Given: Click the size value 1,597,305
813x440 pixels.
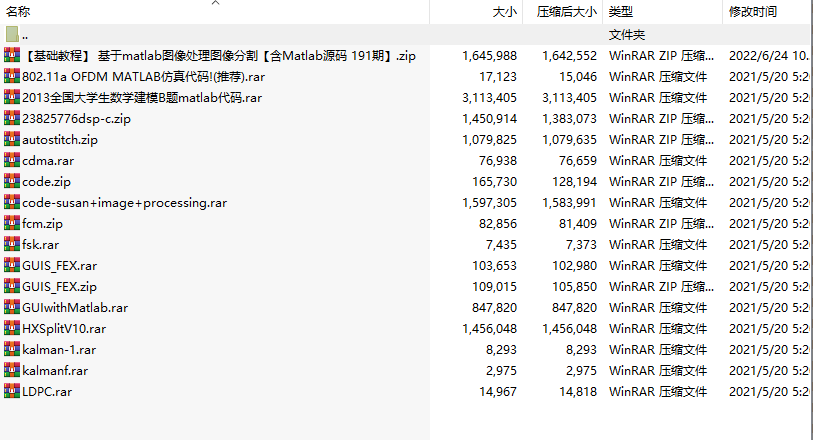Looking at the screenshot, I should (x=489, y=203).
